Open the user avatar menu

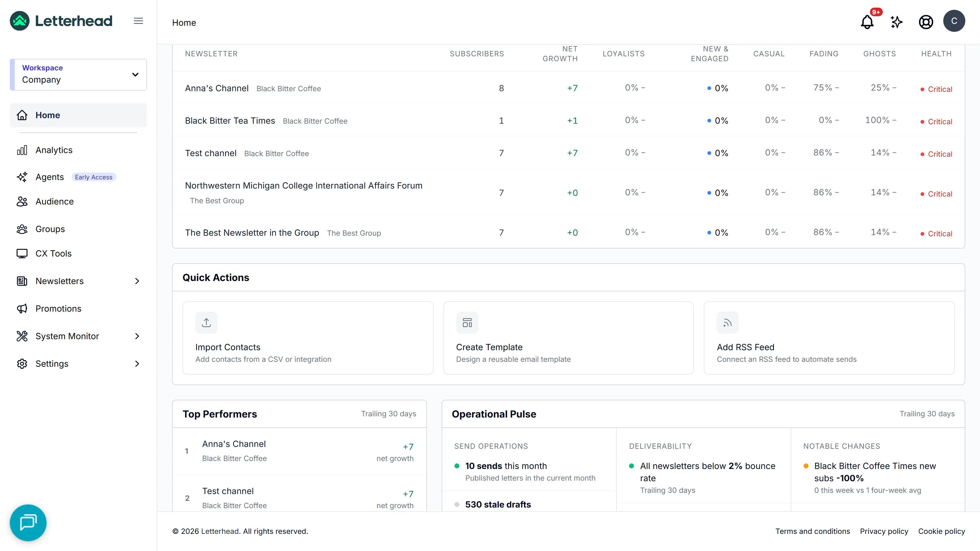pyautogui.click(x=954, y=21)
